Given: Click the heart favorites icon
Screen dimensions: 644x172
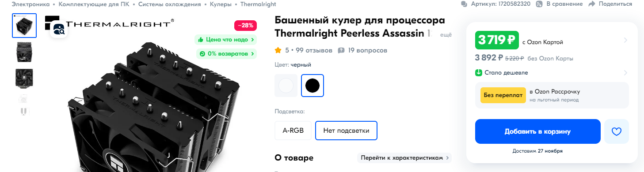Looking at the screenshot, I should (x=616, y=131).
